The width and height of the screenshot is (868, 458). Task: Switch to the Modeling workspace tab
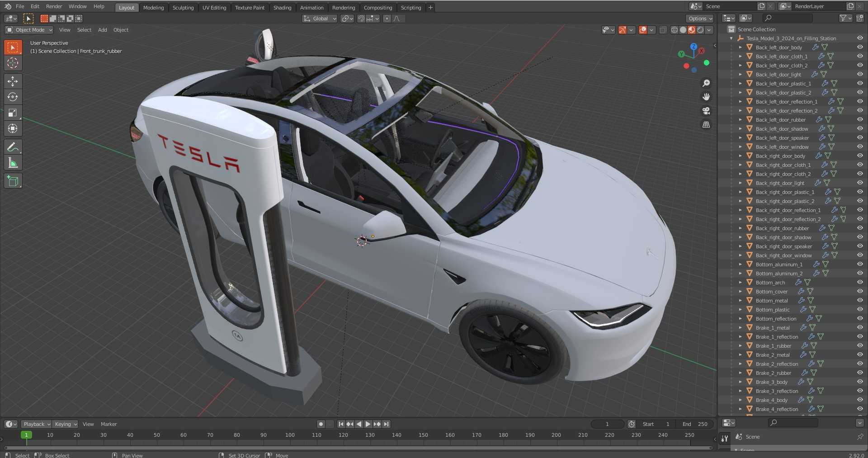coord(153,8)
